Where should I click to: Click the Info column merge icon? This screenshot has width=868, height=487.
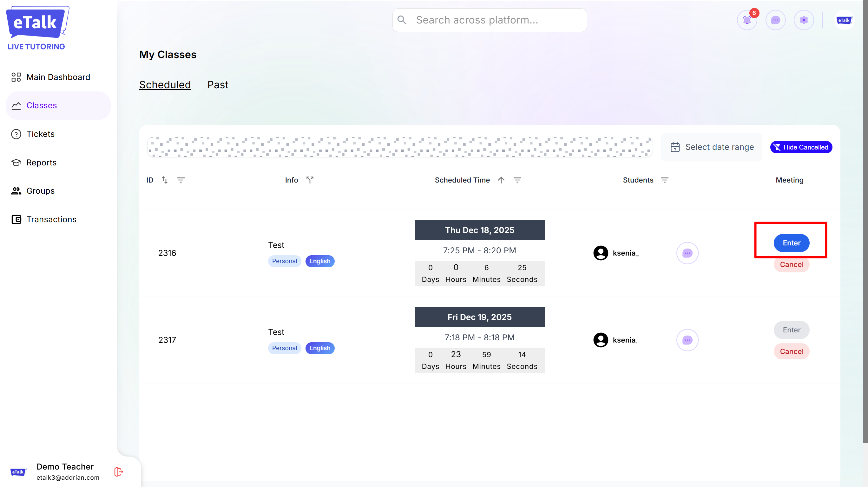pyautogui.click(x=310, y=180)
